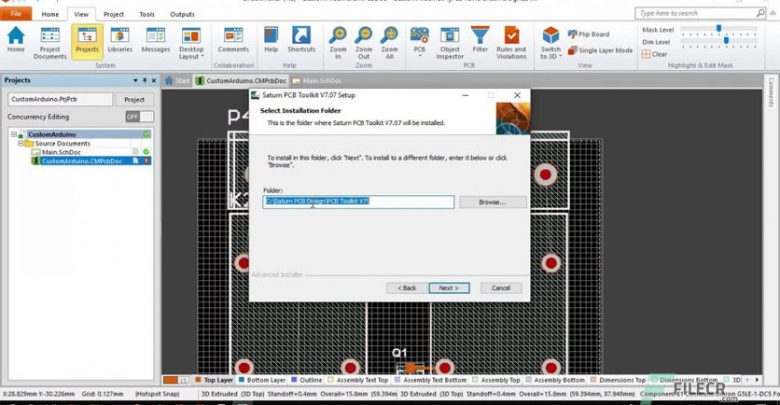Click the Flip Board button
The width and height of the screenshot is (780, 405).
click(588, 34)
